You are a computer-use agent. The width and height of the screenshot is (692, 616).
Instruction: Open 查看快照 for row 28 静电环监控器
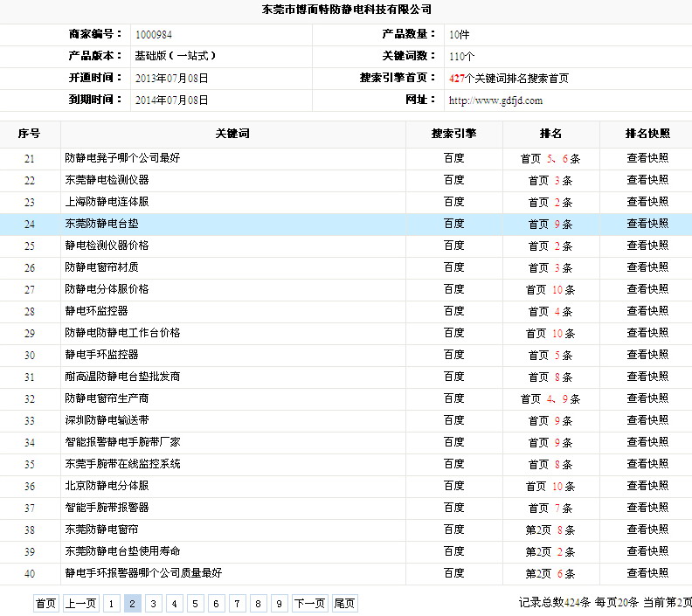647,311
